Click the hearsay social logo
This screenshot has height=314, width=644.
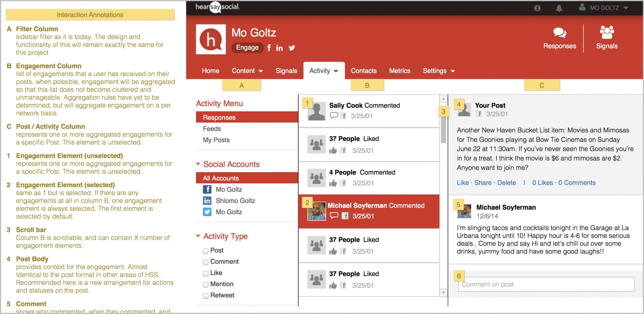[x=217, y=7]
